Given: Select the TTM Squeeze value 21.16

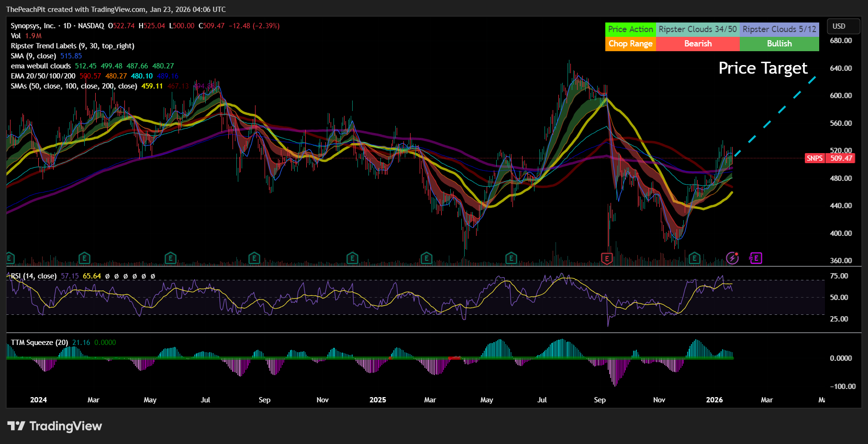Looking at the screenshot, I should [81, 343].
